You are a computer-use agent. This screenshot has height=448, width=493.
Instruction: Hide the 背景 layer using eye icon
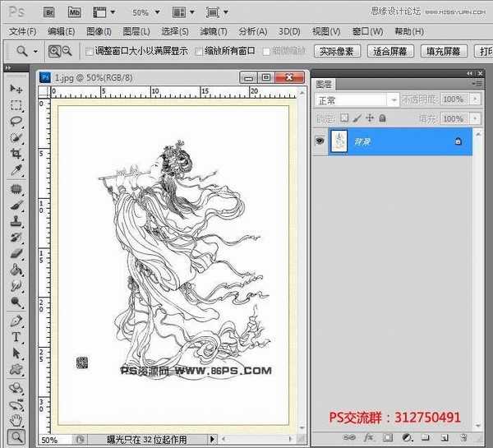click(319, 141)
